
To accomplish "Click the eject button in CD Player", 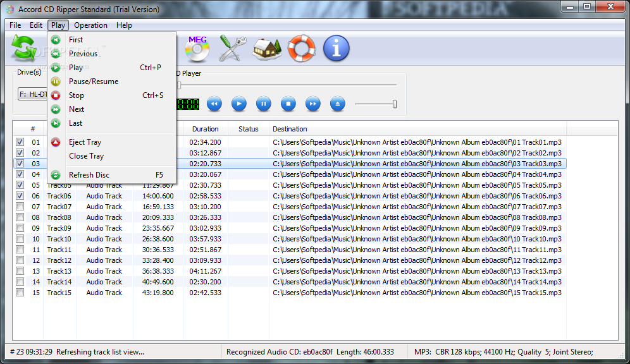I will 338,104.
